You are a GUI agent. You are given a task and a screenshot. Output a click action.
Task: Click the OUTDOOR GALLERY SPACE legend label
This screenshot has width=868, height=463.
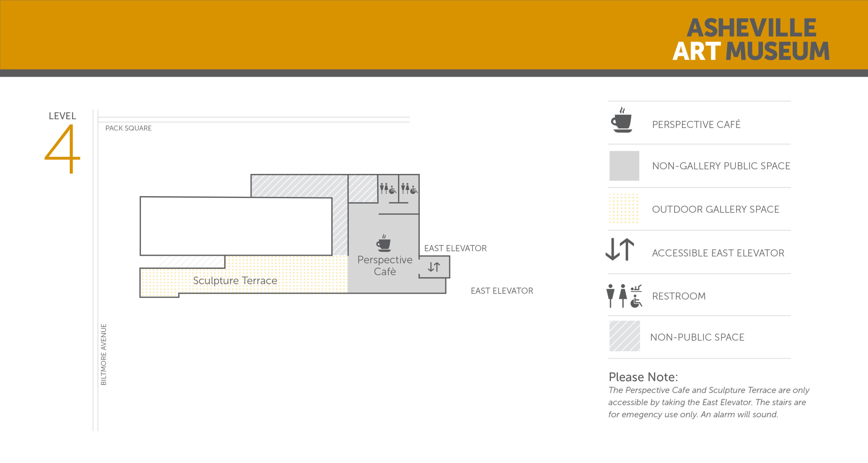tap(715, 209)
